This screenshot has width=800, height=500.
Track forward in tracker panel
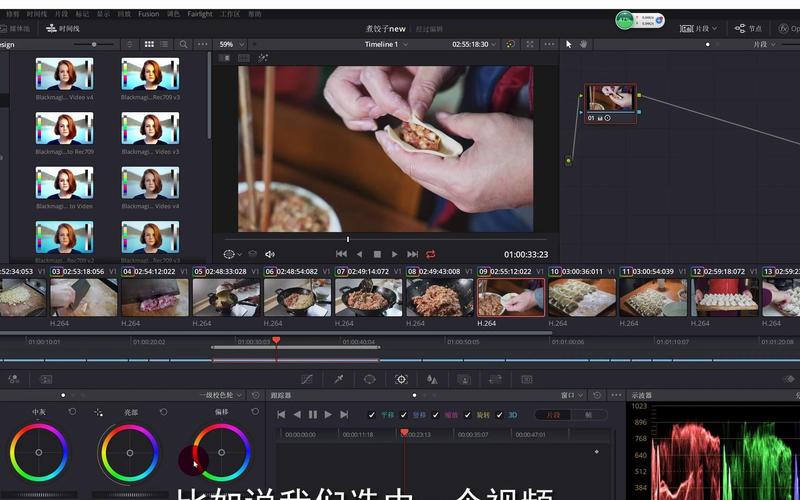coord(328,415)
